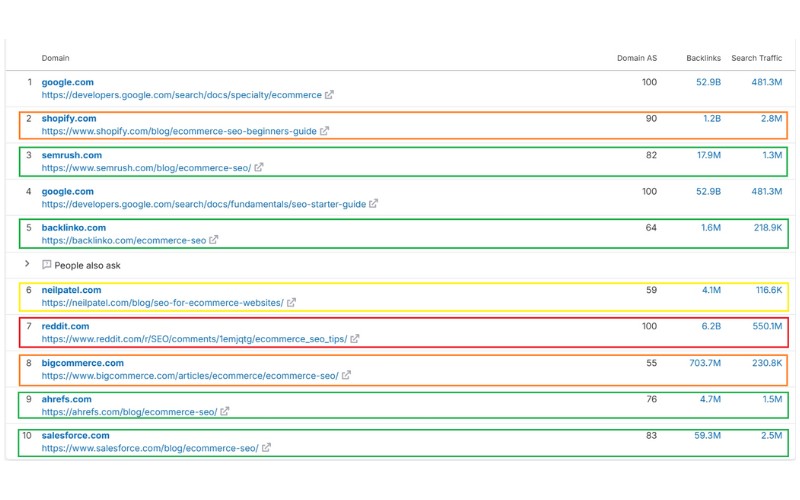The height and width of the screenshot is (500, 800).
Task: Click the 116.6K search traffic for neilpatel.com
Action: (x=769, y=290)
